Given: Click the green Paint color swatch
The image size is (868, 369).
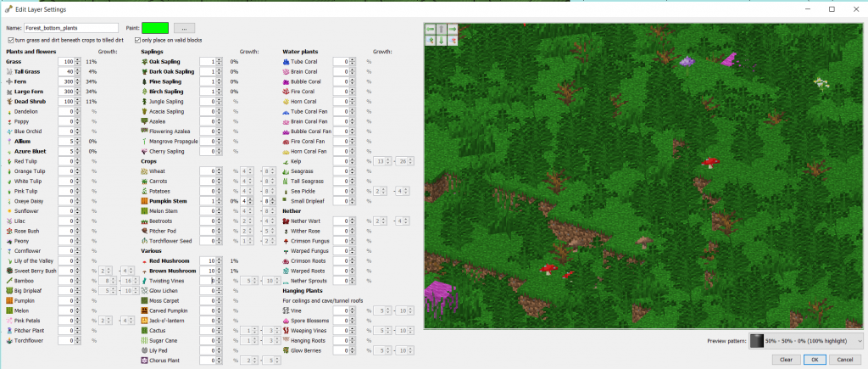Looking at the screenshot, I should (x=155, y=28).
